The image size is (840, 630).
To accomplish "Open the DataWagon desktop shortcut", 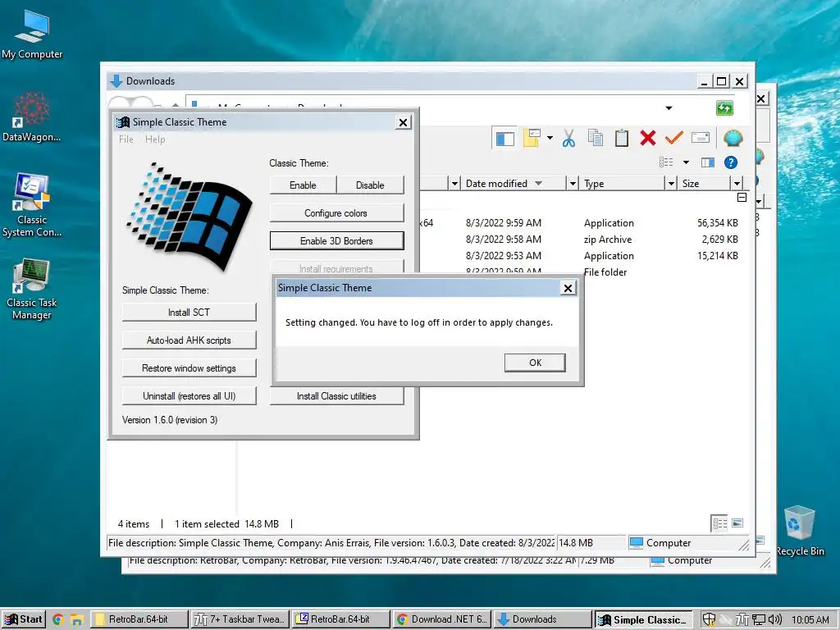I will click(x=32, y=116).
